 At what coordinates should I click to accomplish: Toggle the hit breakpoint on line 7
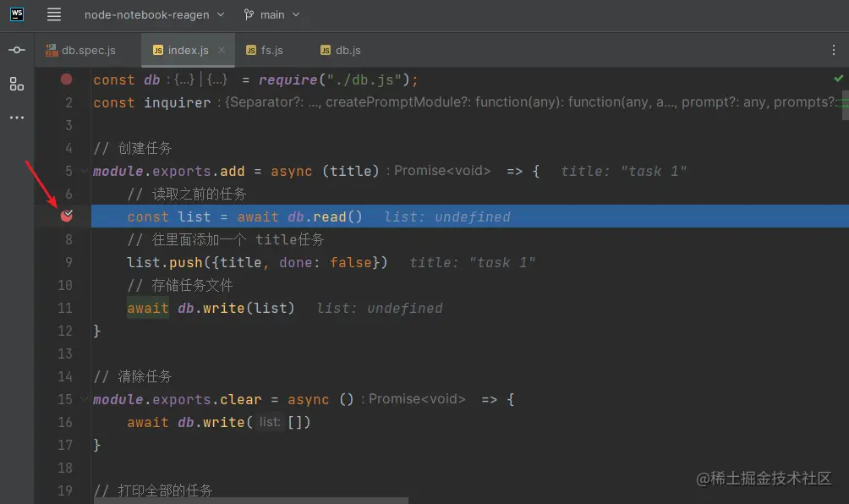[67, 216]
